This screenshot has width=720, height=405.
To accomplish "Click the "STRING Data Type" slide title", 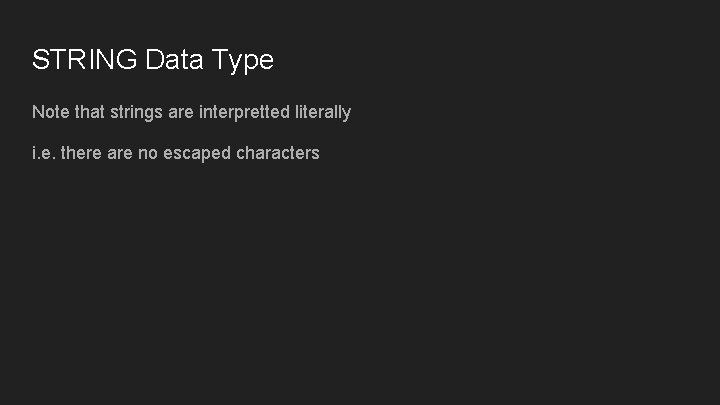I will (x=152, y=60).
